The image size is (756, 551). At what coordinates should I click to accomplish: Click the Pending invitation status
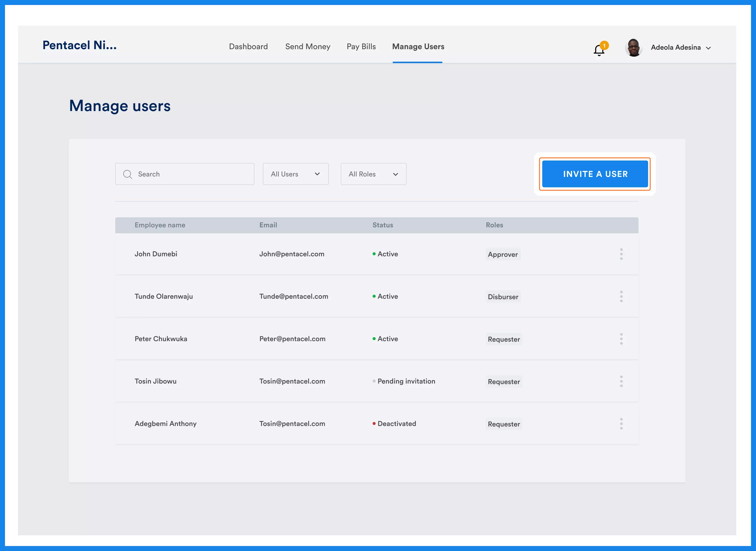(x=404, y=381)
